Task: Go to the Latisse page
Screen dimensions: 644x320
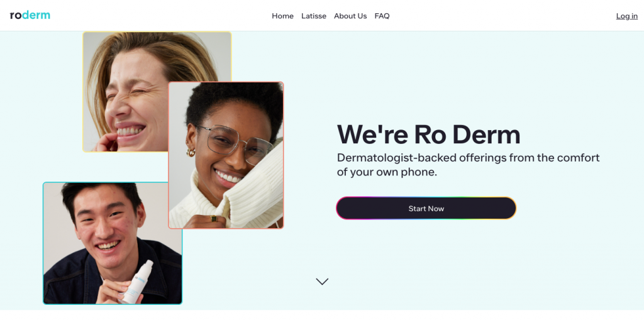Action: click(314, 16)
